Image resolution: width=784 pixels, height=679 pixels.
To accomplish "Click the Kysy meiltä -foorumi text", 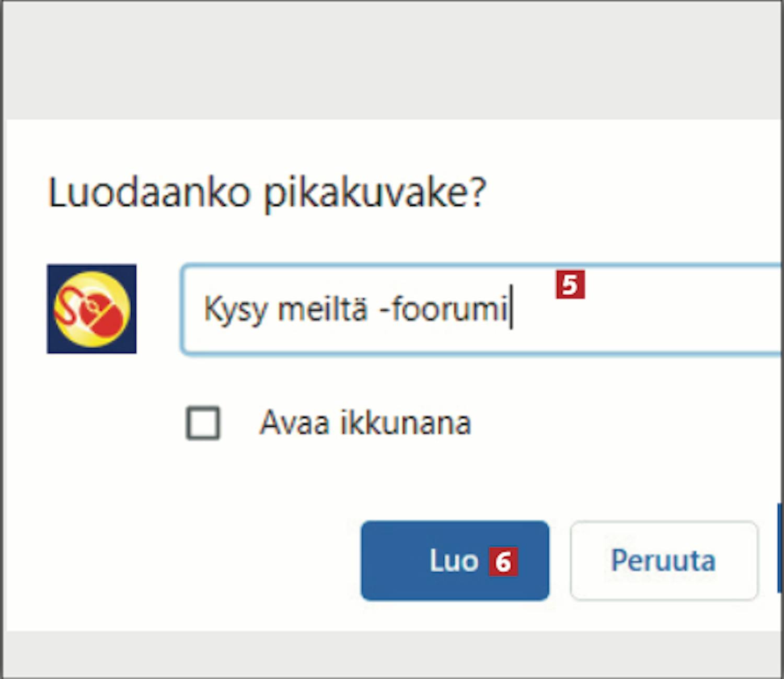I will (x=355, y=309).
